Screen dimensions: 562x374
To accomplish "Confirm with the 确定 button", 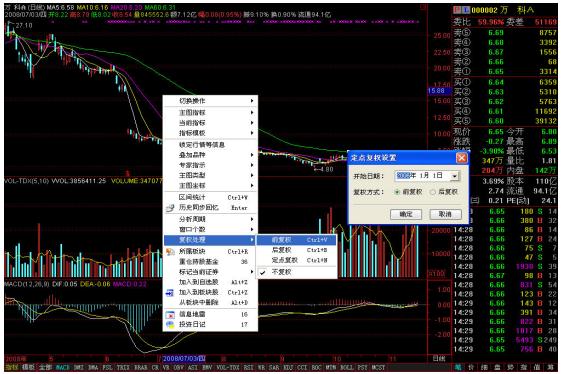I will (406, 214).
